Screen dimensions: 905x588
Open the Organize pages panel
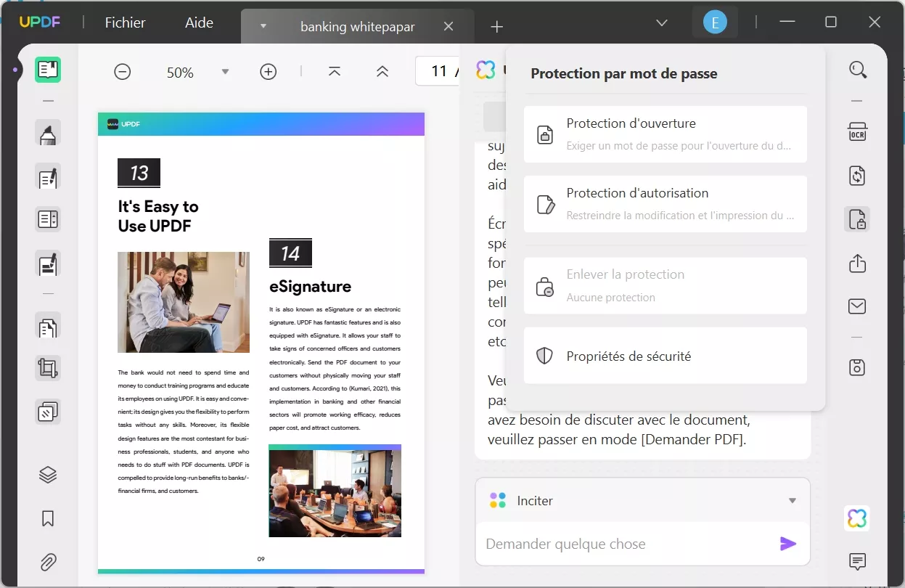(x=47, y=411)
